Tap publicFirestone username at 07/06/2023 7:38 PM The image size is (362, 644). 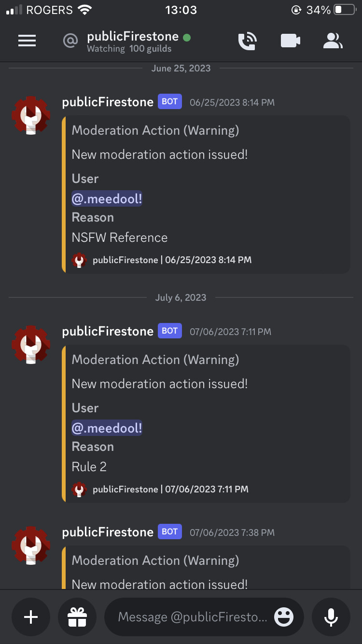point(108,532)
